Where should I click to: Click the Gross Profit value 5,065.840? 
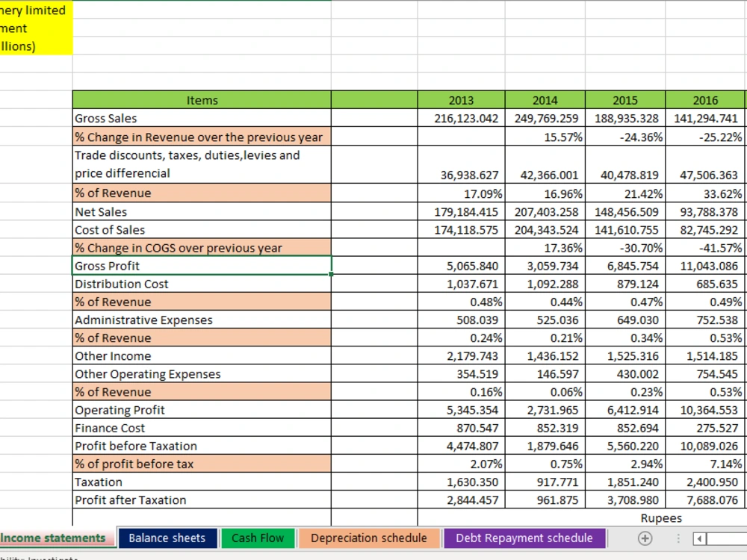coord(461,266)
